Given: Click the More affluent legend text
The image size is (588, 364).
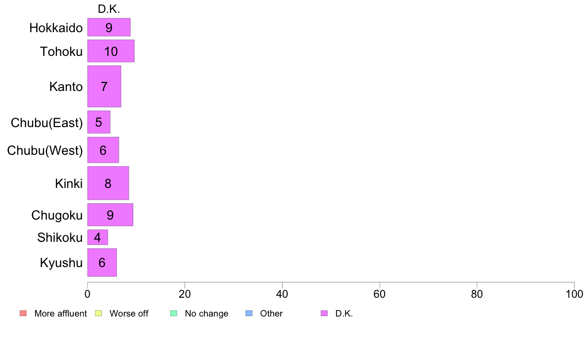Looking at the screenshot, I should click(60, 314).
